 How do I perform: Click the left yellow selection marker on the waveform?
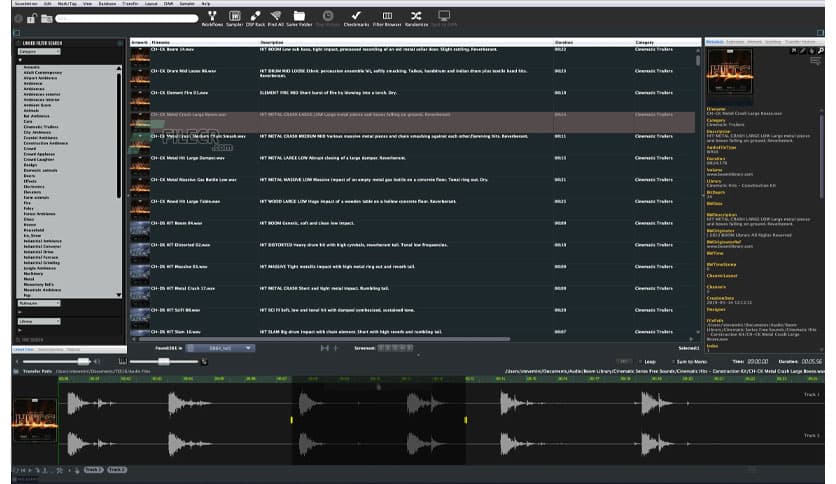point(292,420)
